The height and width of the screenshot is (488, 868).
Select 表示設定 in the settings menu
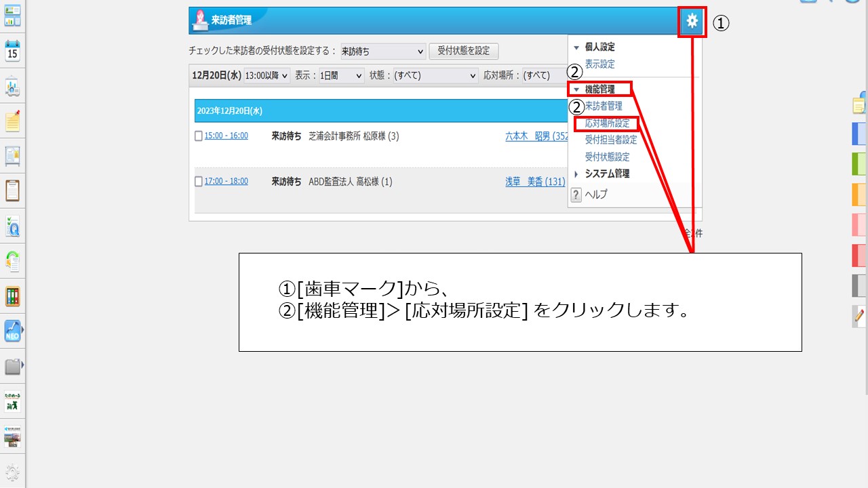click(600, 64)
